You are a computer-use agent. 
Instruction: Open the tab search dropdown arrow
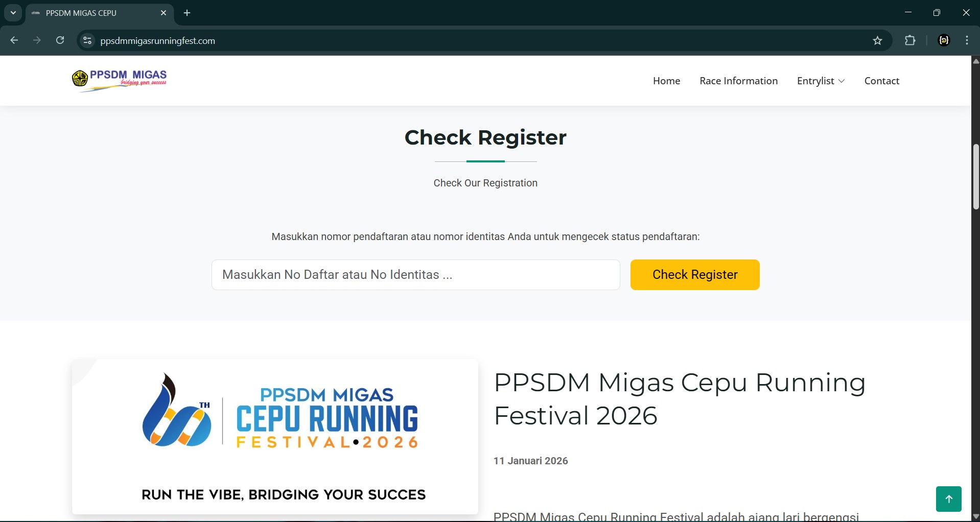[x=13, y=13]
